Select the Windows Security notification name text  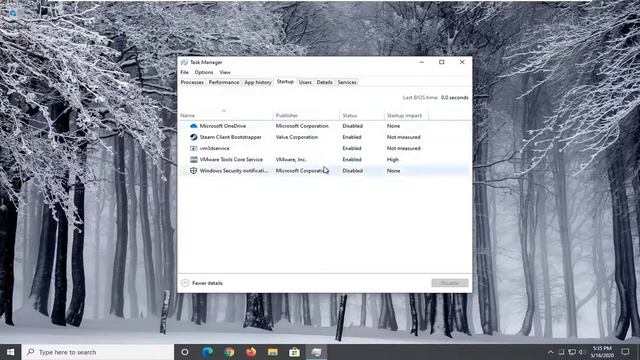(x=234, y=171)
